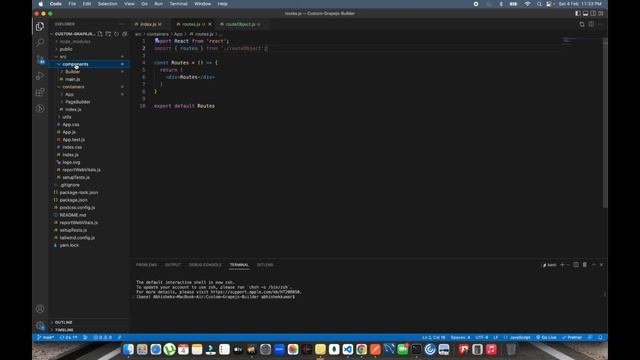Click the New Folder icon in Explorer header

(108, 34)
